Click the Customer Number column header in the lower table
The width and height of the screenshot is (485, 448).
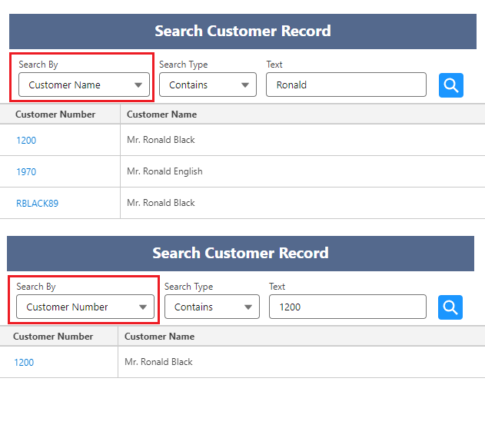[x=53, y=337]
